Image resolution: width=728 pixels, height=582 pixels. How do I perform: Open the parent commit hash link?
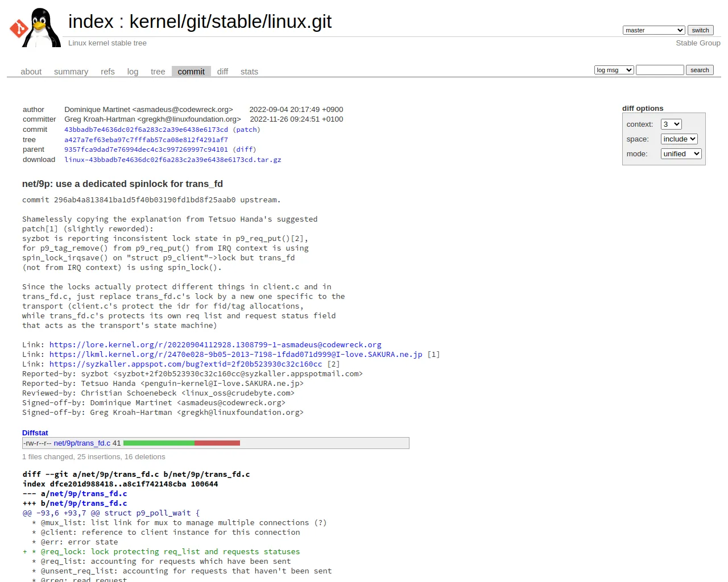click(x=146, y=149)
